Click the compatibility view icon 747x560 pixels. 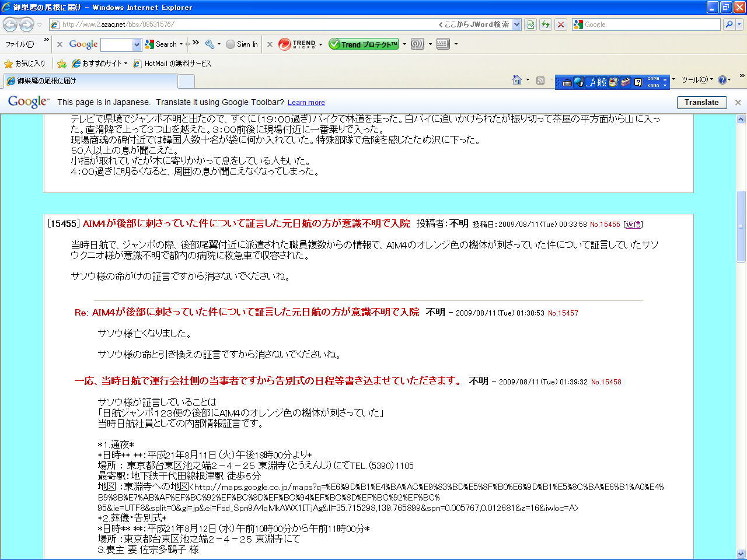click(x=530, y=24)
